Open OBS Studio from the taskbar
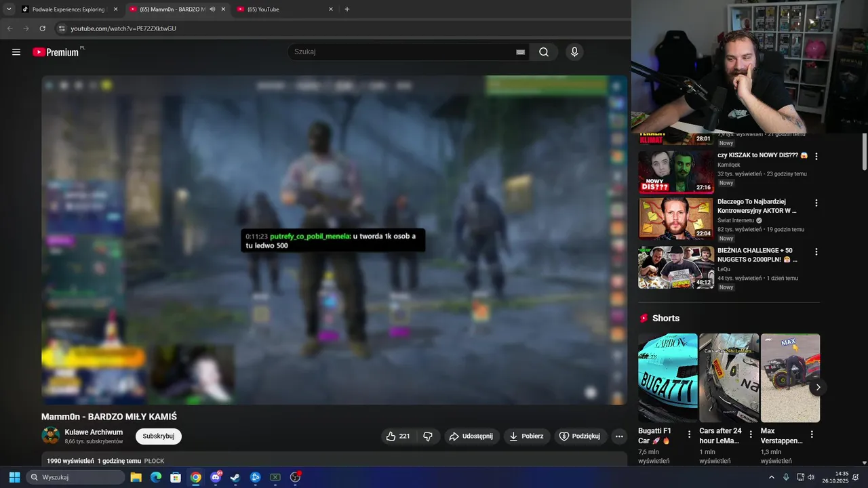 [x=295, y=477]
